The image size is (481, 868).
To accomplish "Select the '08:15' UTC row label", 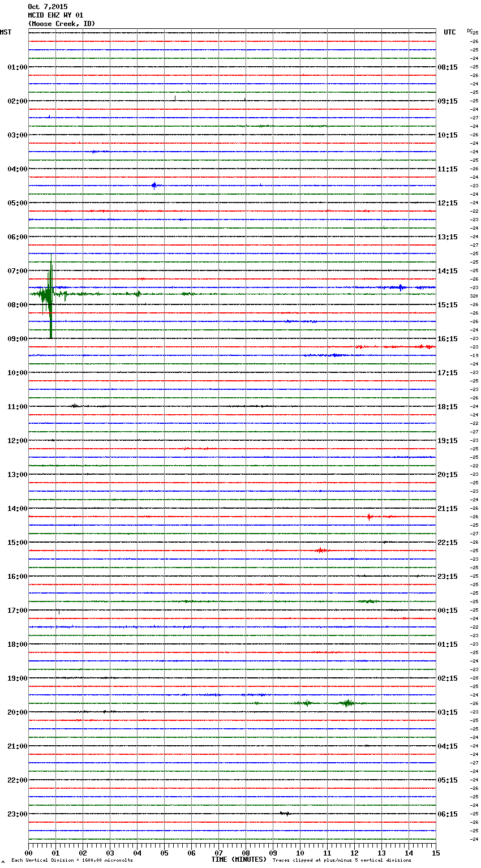I will pos(448,67).
